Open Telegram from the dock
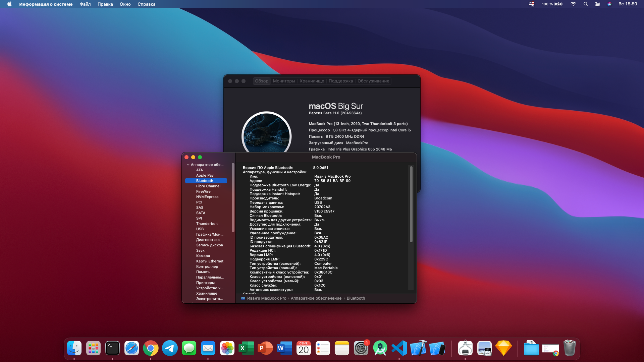Image resolution: width=644 pixels, height=362 pixels. tap(170, 349)
